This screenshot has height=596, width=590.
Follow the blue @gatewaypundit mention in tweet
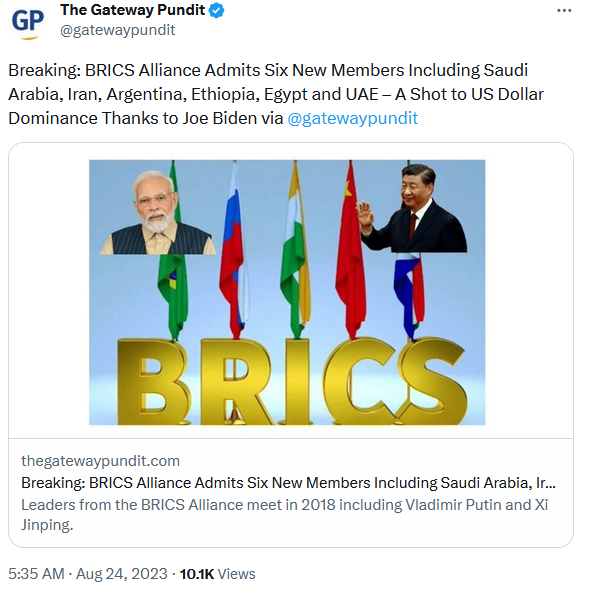(x=353, y=118)
